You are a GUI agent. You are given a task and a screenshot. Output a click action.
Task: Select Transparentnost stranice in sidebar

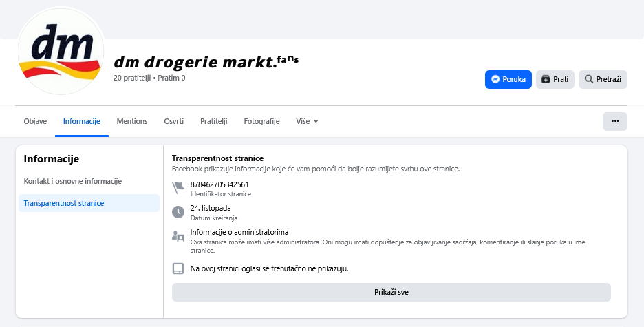pos(63,203)
